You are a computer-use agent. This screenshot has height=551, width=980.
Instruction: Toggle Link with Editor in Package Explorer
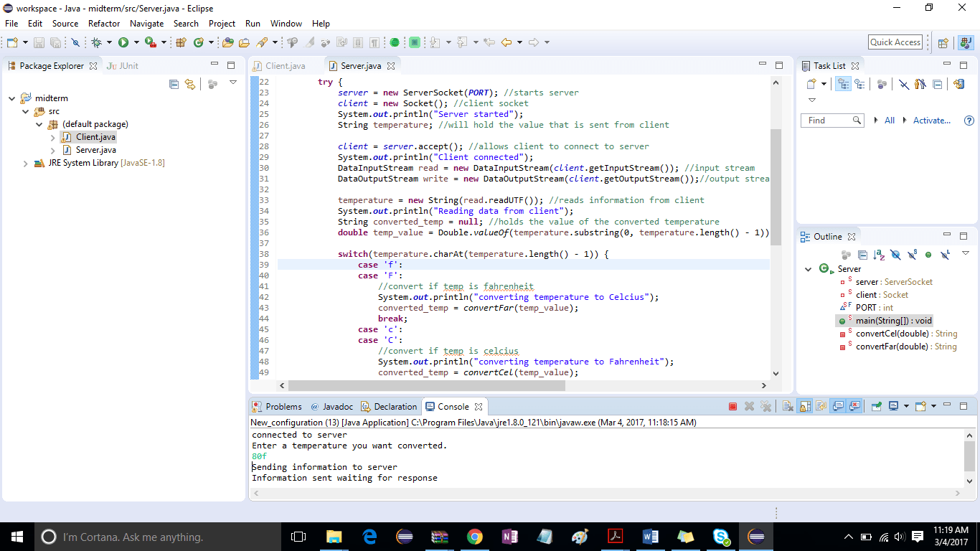190,84
